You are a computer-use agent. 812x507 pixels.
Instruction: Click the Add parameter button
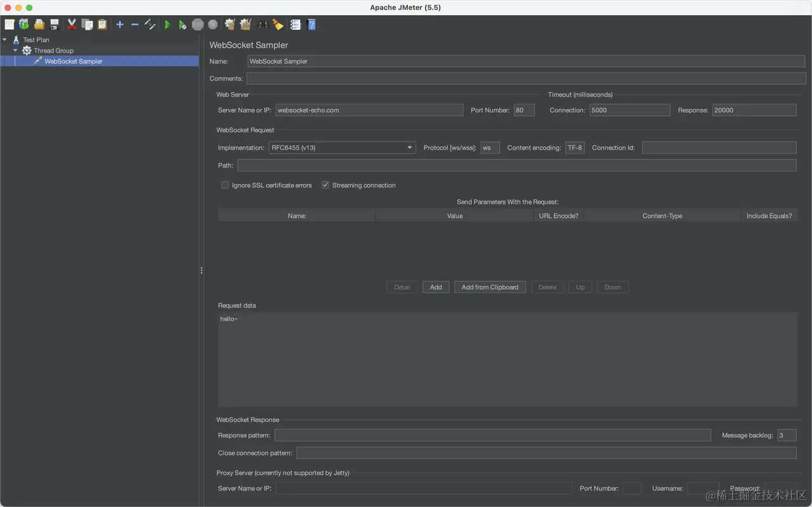[436, 287]
